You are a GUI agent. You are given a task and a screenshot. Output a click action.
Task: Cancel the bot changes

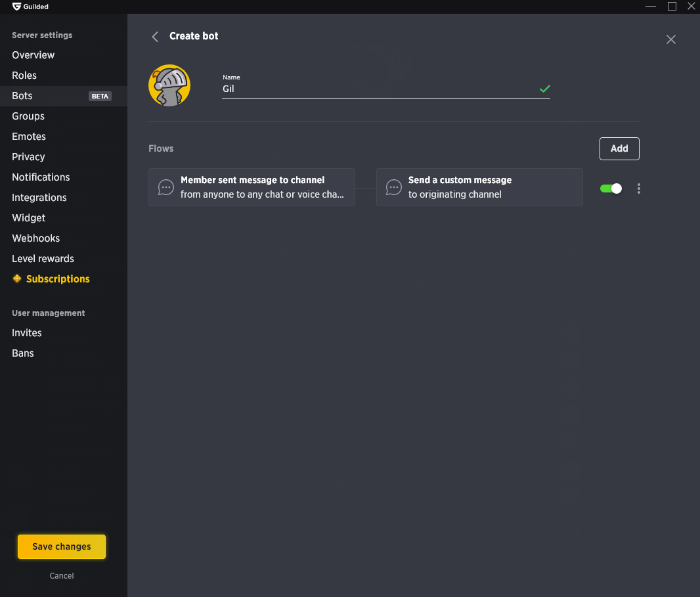click(62, 575)
